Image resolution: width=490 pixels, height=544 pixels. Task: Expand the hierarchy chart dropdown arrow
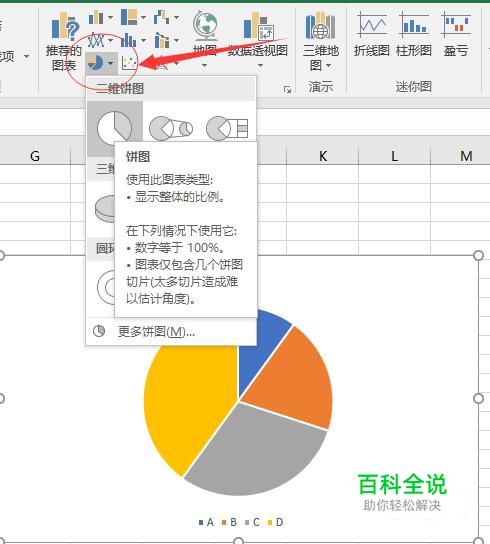pyautogui.click(x=143, y=17)
